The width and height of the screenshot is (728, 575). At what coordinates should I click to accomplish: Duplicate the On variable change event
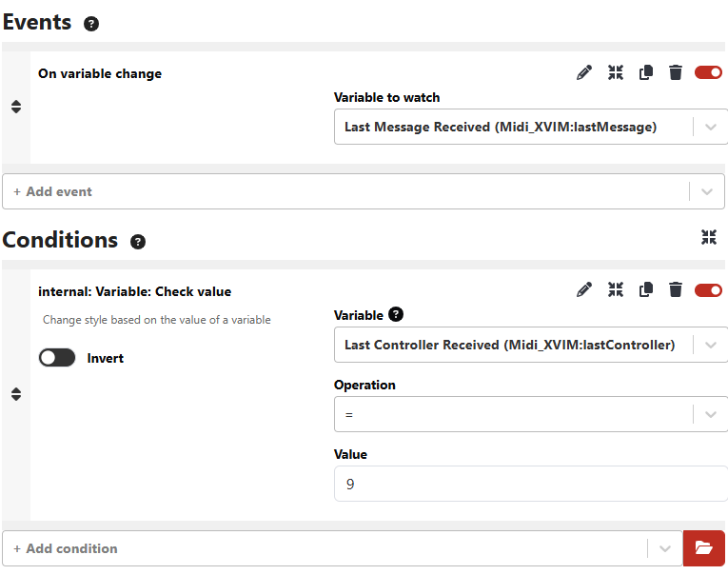pos(646,72)
